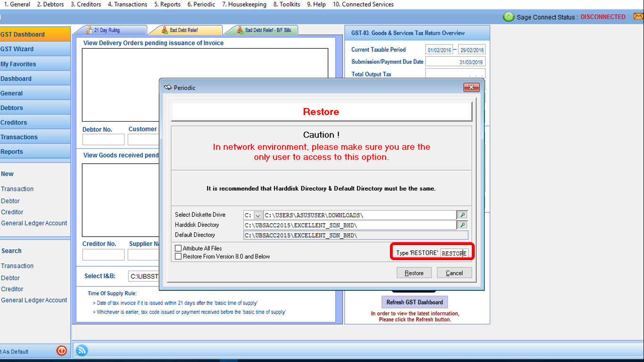
Task: Click the Type 'RESTORE' input field
Action: click(x=454, y=253)
